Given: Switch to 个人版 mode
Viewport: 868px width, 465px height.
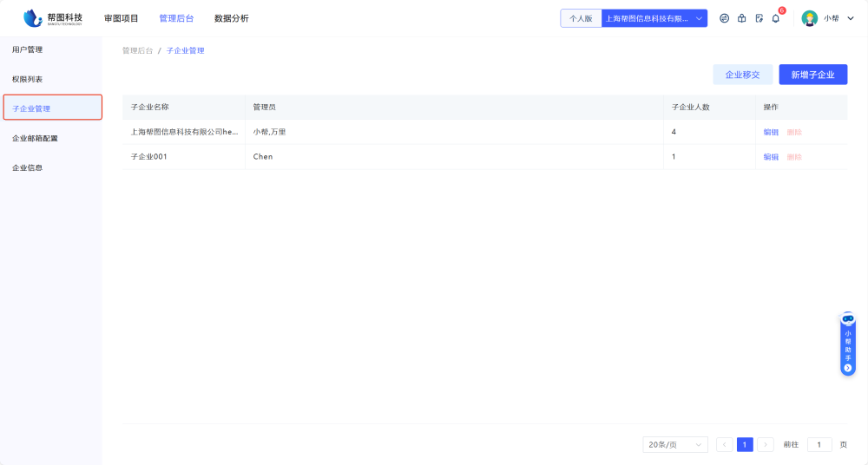Looking at the screenshot, I should [x=581, y=18].
